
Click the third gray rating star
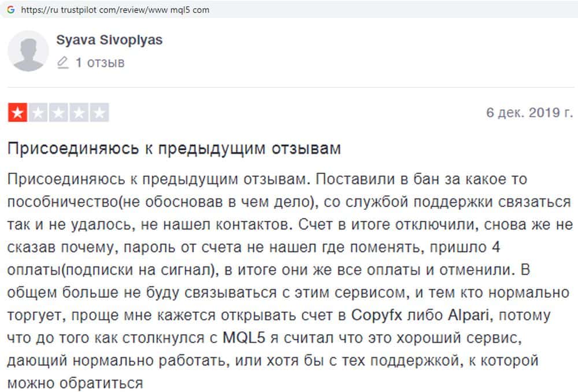58,113
